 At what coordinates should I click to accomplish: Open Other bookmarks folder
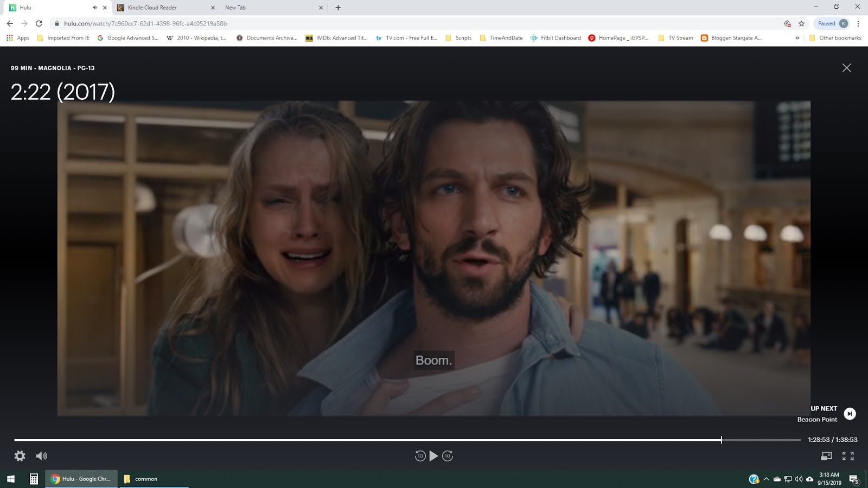coord(835,38)
